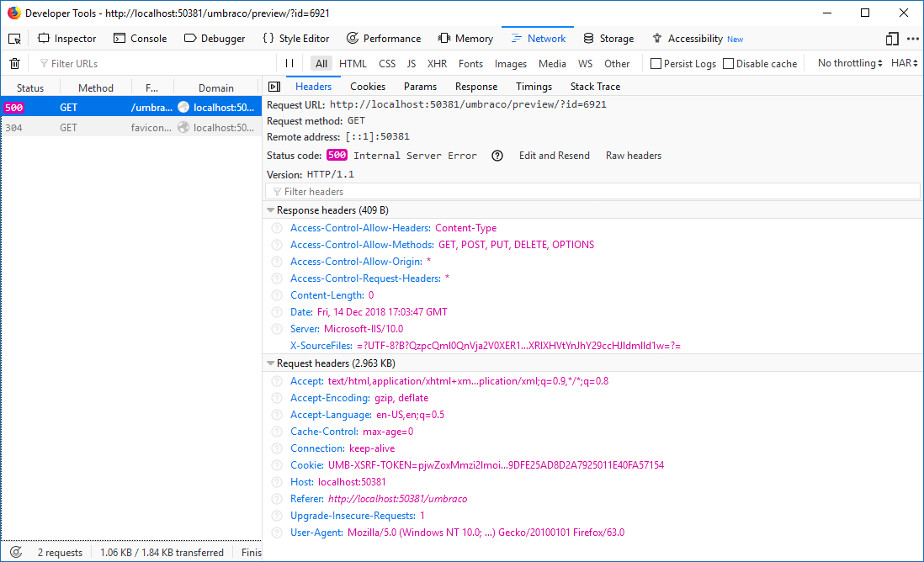
Task: Learn more icon beside Referer header
Action: click(276, 498)
